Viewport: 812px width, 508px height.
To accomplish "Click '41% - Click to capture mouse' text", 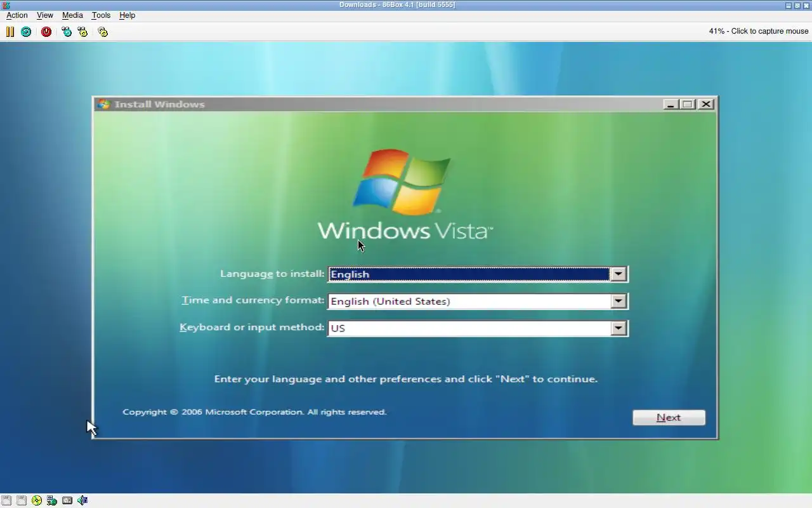I will tap(759, 31).
